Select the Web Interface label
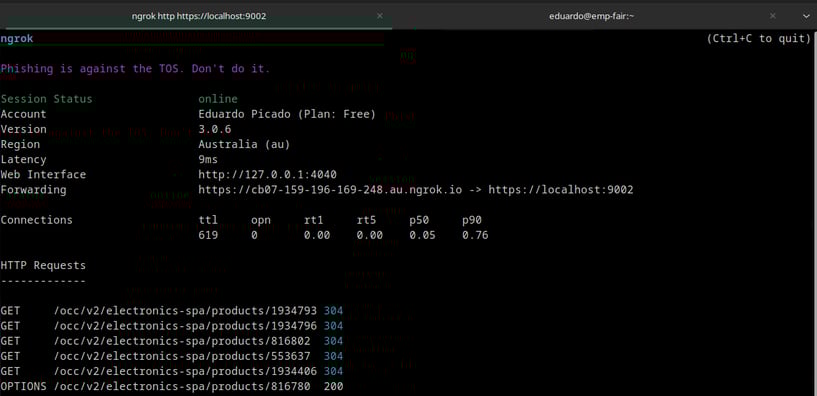Viewport: 817px width, 396px height. (43, 175)
